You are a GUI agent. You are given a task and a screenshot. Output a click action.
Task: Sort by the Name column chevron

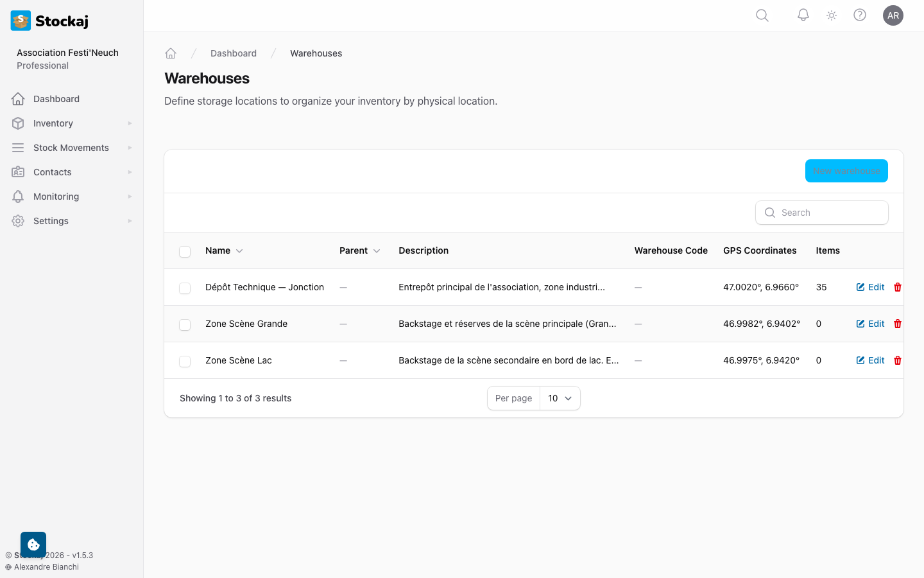(x=239, y=251)
